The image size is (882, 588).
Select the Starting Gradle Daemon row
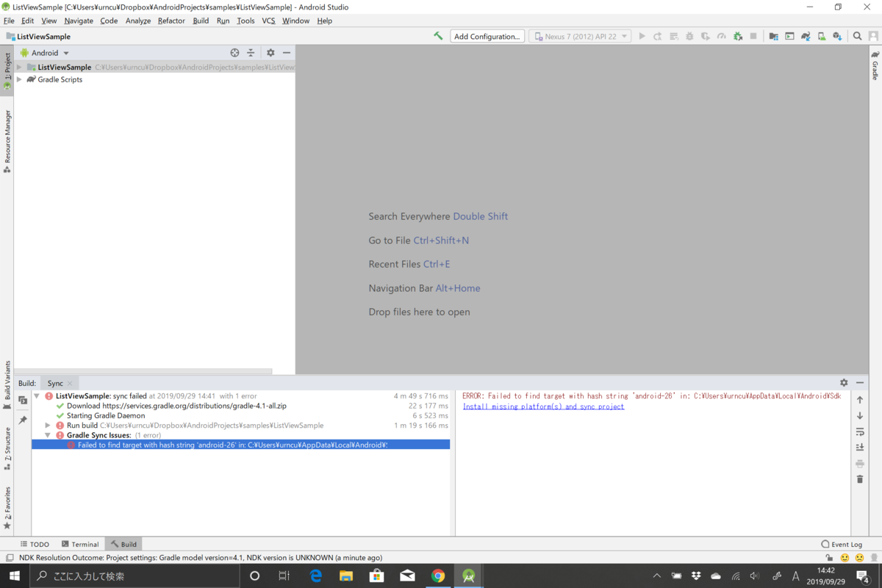click(240, 415)
